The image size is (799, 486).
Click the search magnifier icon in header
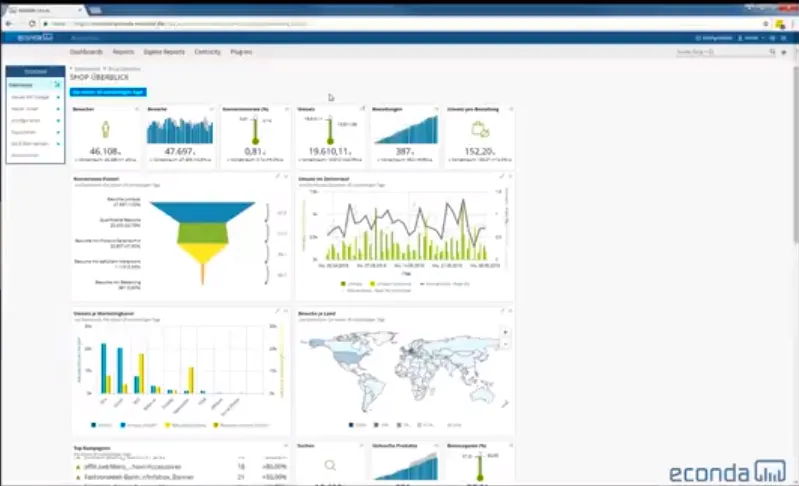[x=773, y=52]
